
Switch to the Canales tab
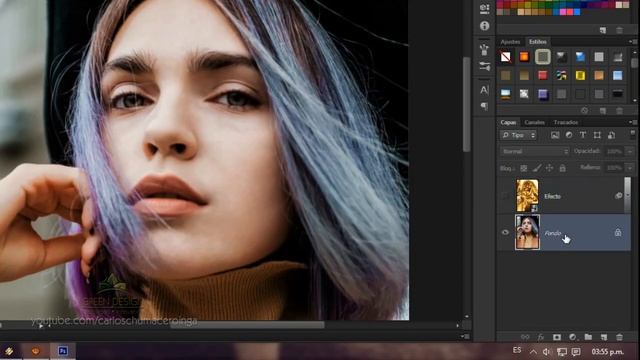(534, 122)
